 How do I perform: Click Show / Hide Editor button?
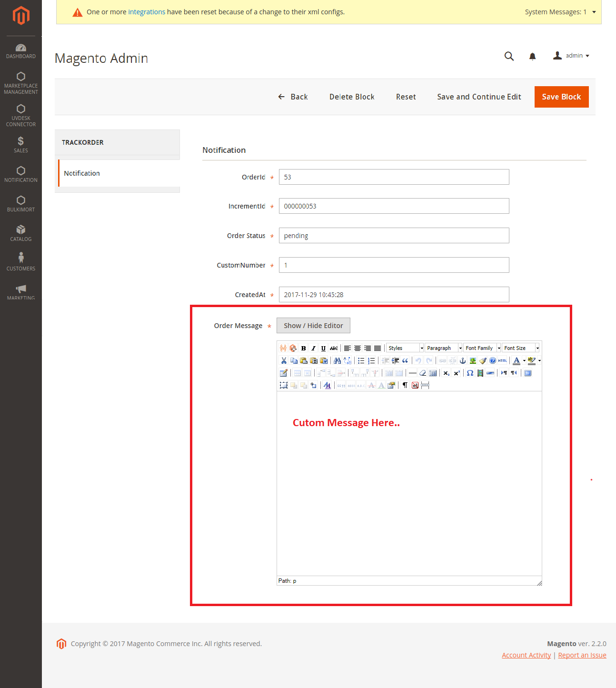(313, 326)
